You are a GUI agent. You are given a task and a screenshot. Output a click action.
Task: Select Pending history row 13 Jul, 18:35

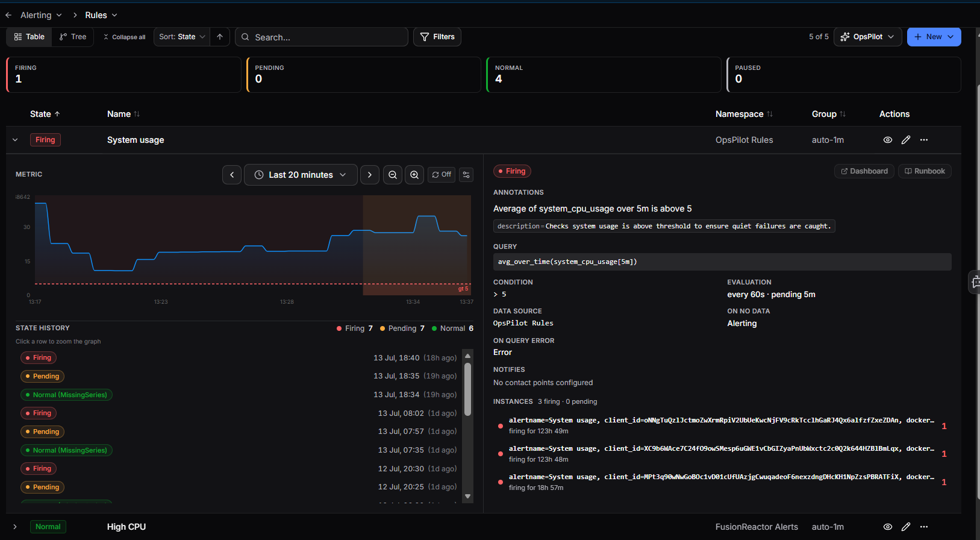pyautogui.click(x=239, y=376)
